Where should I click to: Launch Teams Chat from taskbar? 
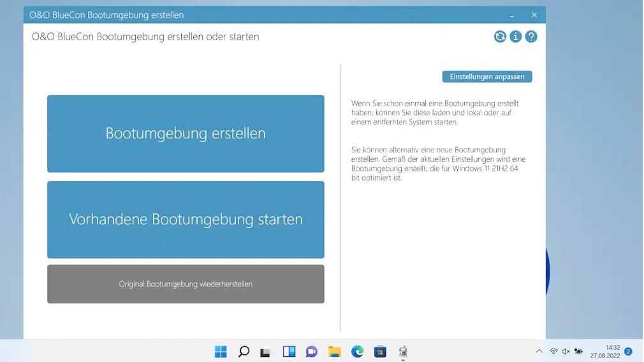point(312,352)
